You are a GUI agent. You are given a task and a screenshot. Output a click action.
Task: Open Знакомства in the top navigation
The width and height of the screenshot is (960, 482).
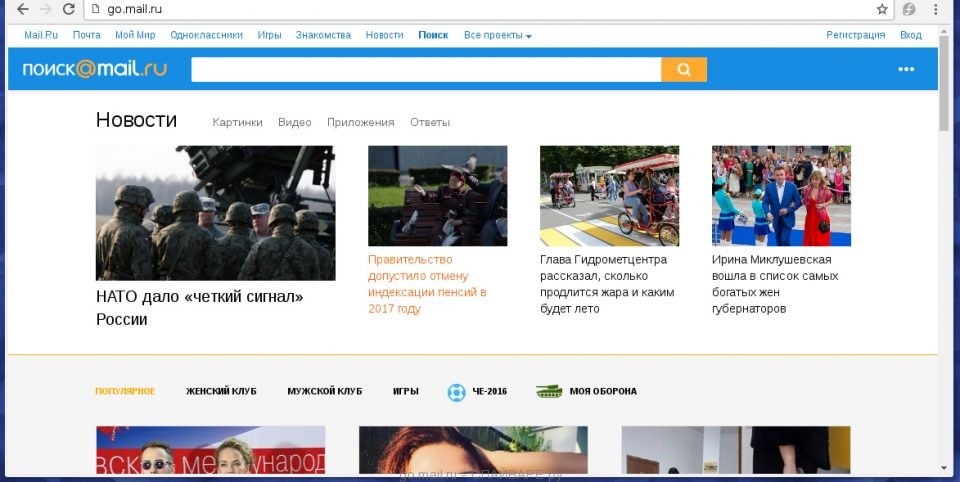(323, 35)
